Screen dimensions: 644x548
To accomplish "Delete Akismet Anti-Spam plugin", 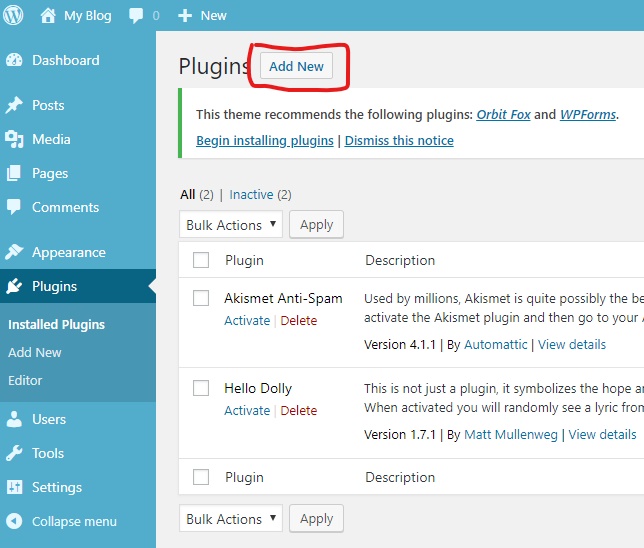I will tap(299, 320).
